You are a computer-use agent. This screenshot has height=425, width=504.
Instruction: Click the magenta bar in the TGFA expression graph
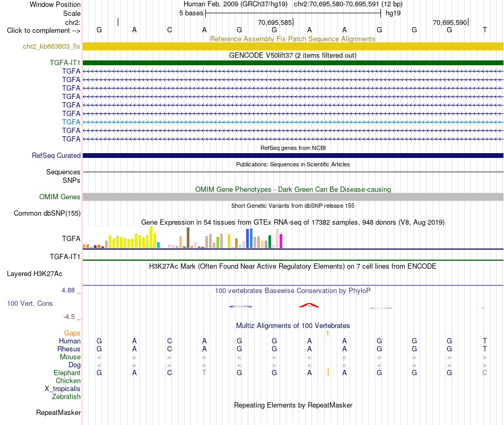coord(281,241)
